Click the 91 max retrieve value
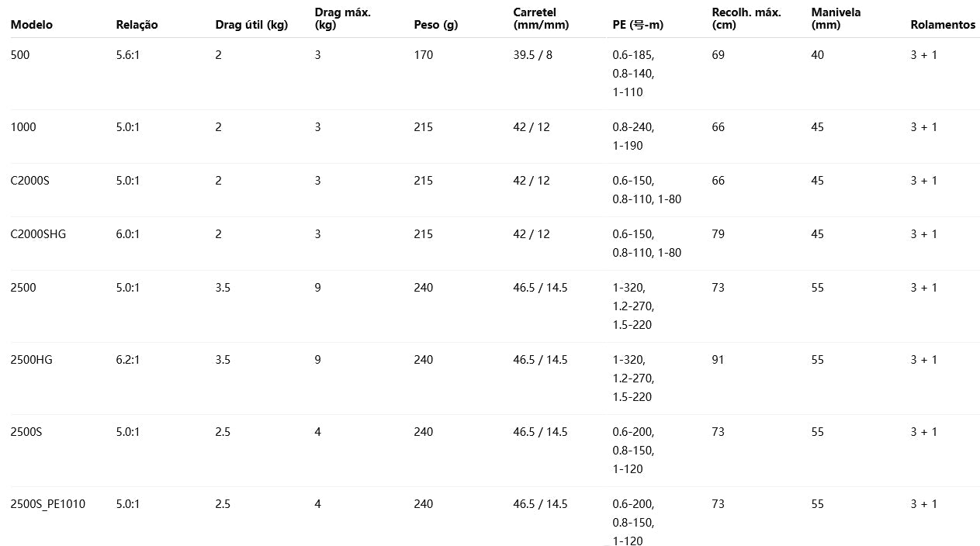Viewport: 980px width, 546px height. 719,360
